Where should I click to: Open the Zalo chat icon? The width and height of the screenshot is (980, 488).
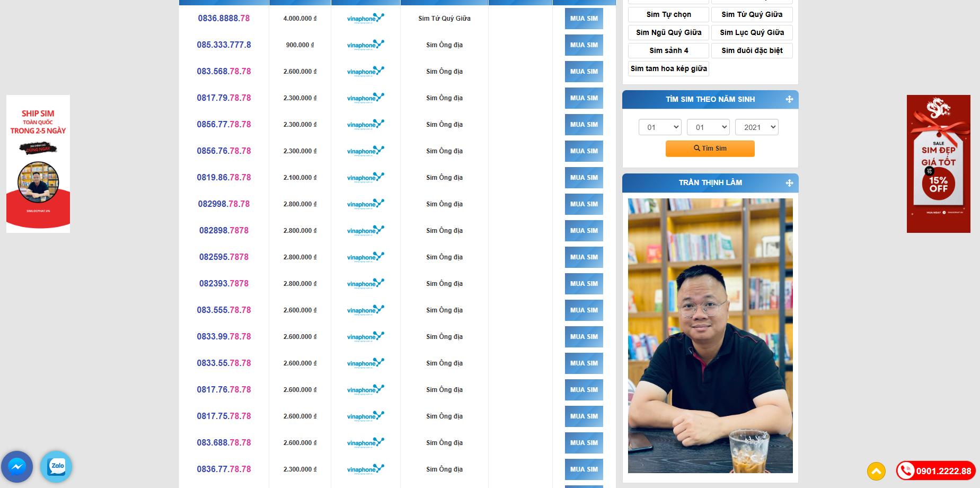(56, 466)
